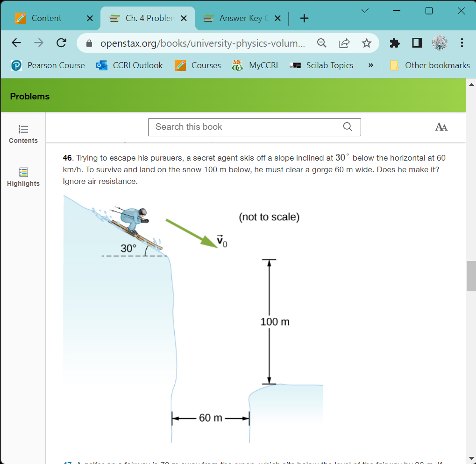Click the magnifier icon in book search
Image resolution: width=476 pixels, height=464 pixels.
pyautogui.click(x=348, y=127)
